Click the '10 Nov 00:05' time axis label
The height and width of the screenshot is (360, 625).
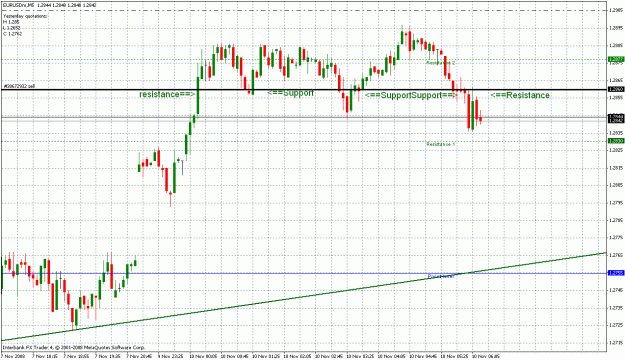pos(203,356)
